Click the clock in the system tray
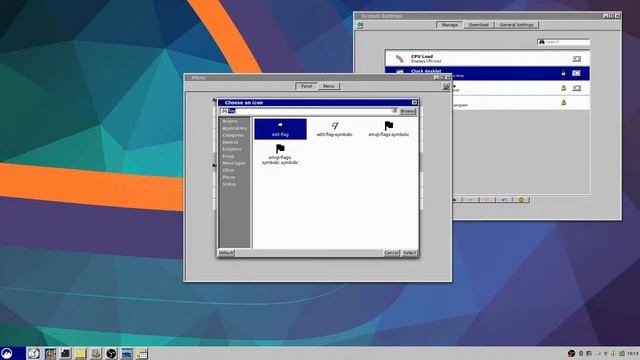640x360 pixels. point(633,353)
